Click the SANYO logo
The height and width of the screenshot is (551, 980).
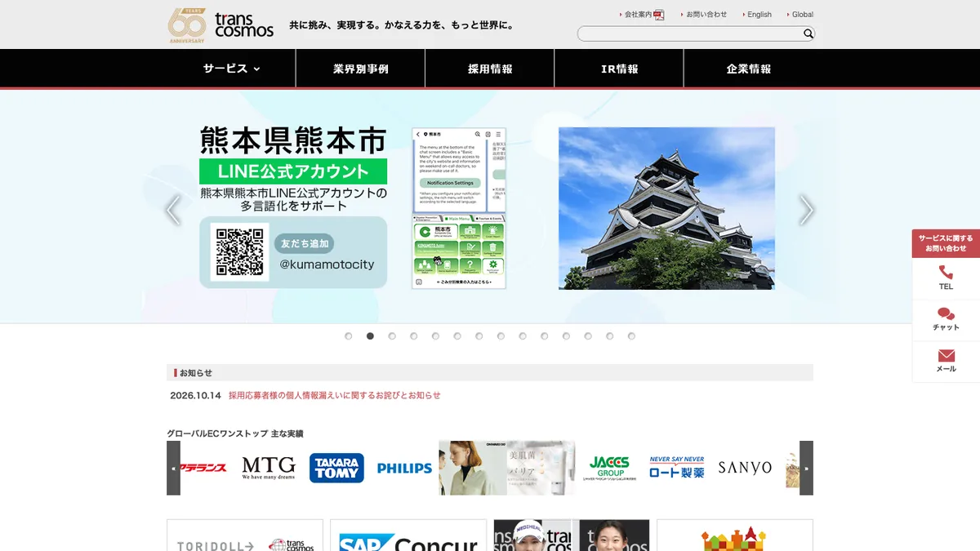coord(745,468)
